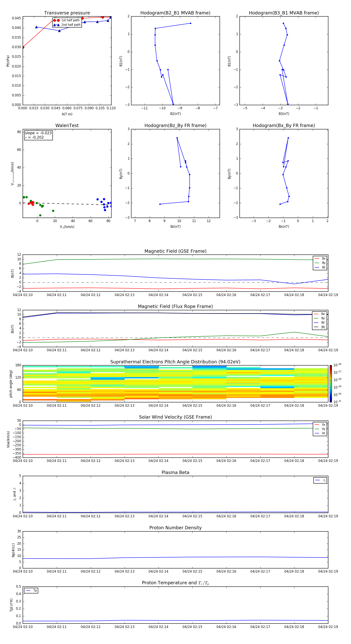
Task: Click the 'Transverse pressure' plot title
Action: point(67,13)
